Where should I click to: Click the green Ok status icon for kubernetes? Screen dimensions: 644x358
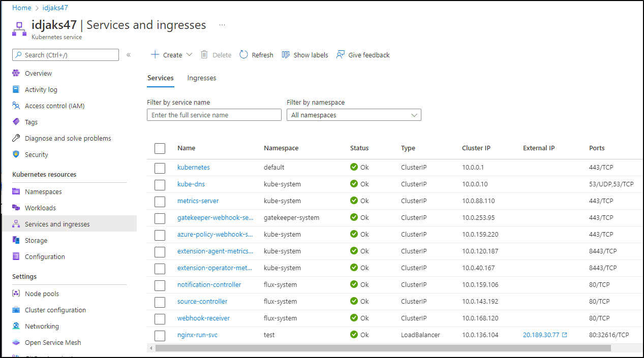[354, 167]
